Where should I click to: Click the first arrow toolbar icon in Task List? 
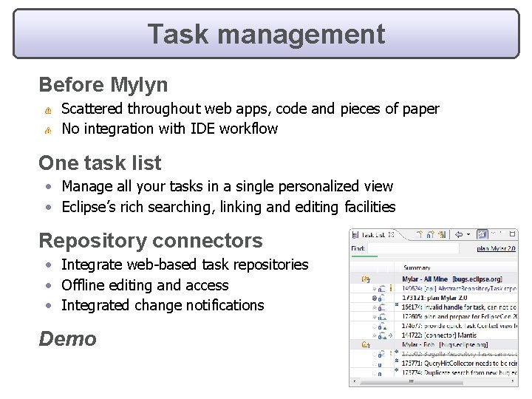[x=420, y=234]
